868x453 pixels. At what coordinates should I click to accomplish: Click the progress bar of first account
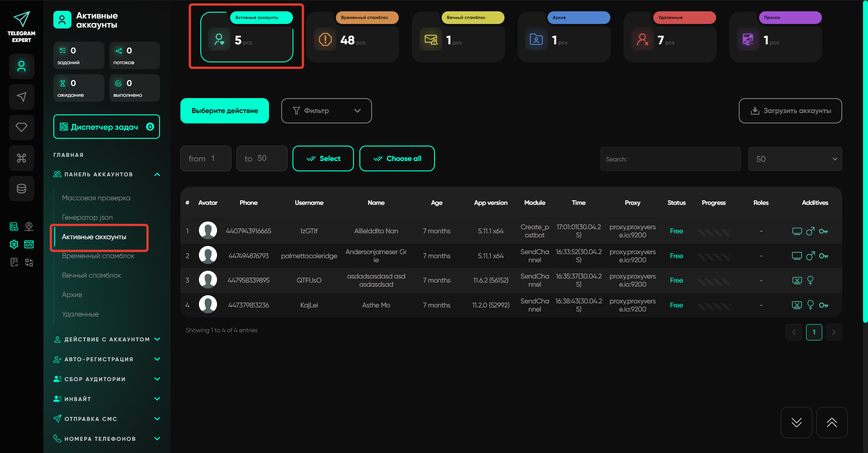point(713,231)
